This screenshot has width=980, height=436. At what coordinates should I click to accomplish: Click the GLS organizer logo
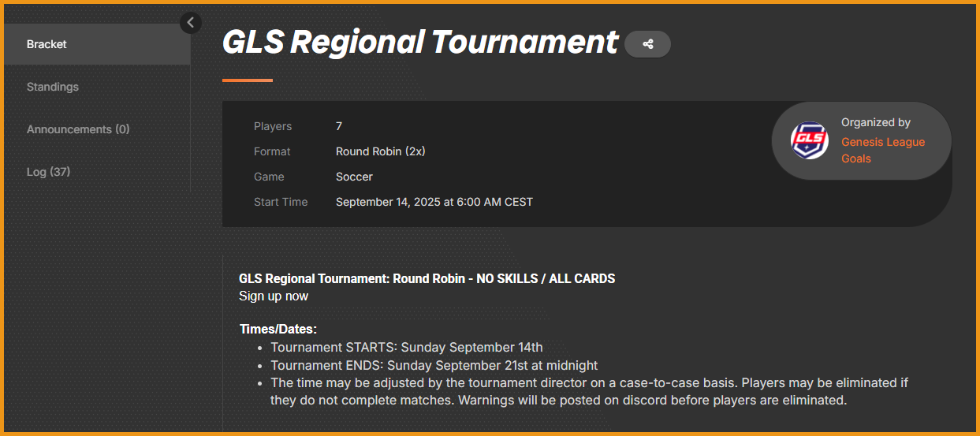point(809,140)
